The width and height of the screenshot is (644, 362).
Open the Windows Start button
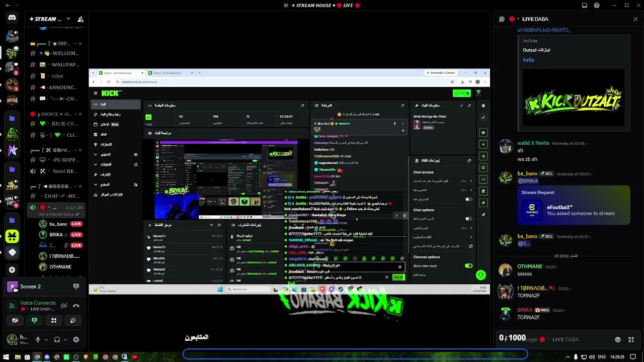pyautogui.click(x=8, y=357)
